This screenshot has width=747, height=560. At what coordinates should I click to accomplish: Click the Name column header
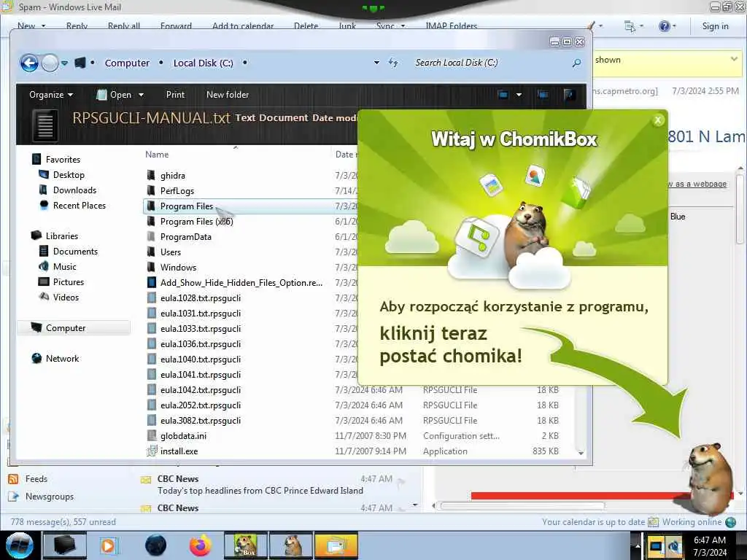pos(157,155)
